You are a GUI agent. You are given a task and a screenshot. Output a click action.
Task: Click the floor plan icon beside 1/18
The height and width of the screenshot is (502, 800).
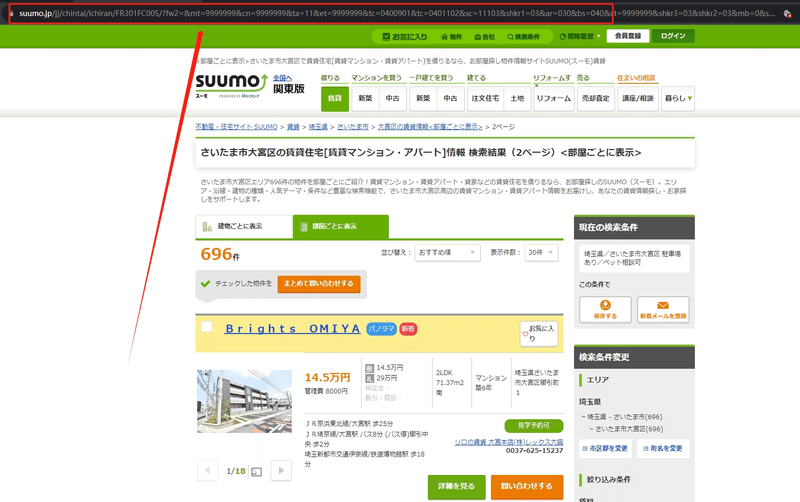coord(257,472)
